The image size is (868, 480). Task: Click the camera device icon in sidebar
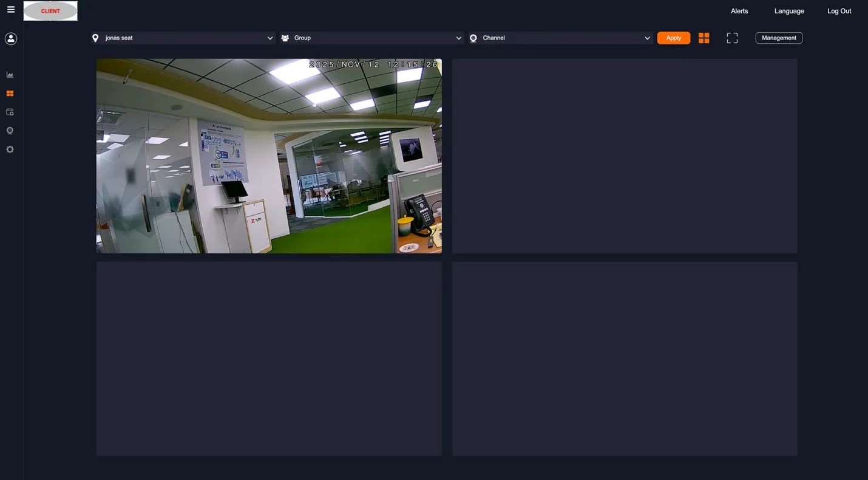click(10, 130)
